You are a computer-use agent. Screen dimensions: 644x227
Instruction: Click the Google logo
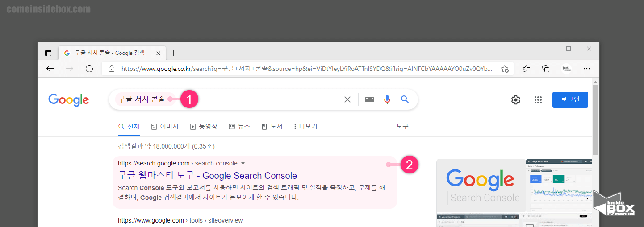point(69,100)
